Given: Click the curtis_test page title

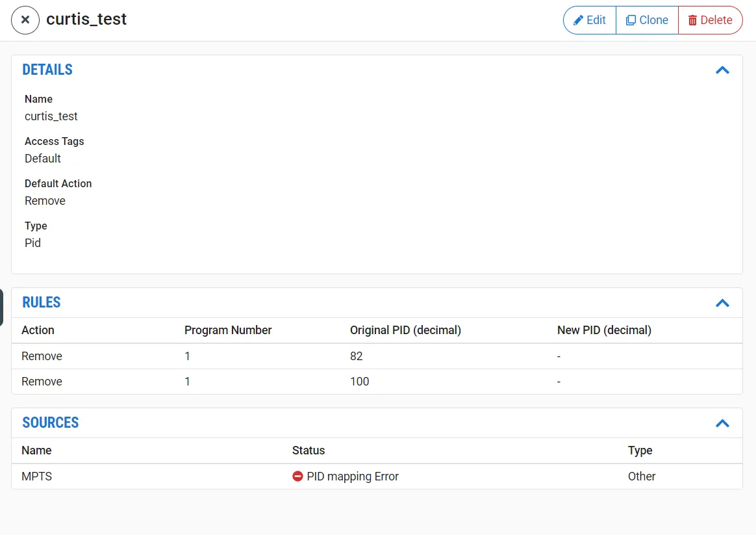Looking at the screenshot, I should pyautogui.click(x=86, y=19).
